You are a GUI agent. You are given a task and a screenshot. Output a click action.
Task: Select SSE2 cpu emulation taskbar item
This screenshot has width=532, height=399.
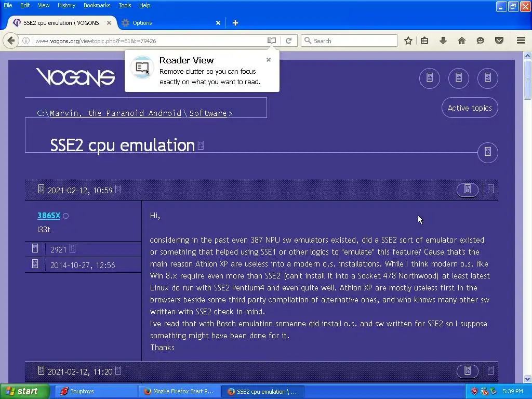click(262, 391)
